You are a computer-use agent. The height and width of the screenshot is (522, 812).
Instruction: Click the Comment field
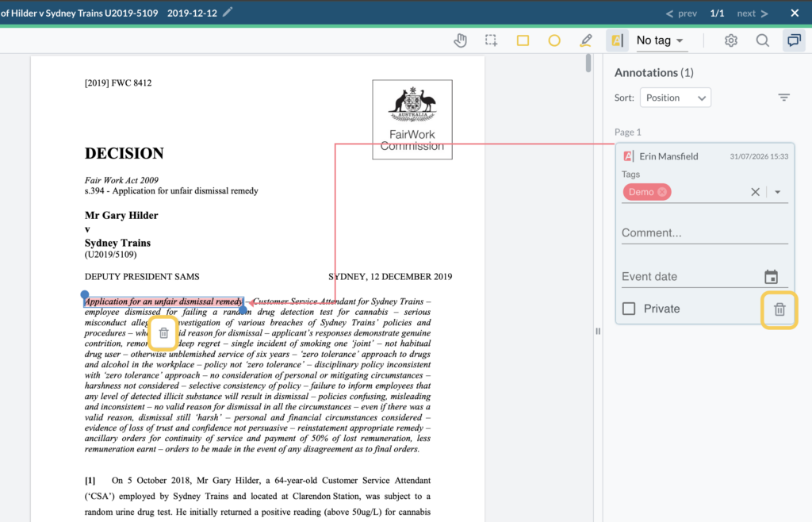coord(704,233)
